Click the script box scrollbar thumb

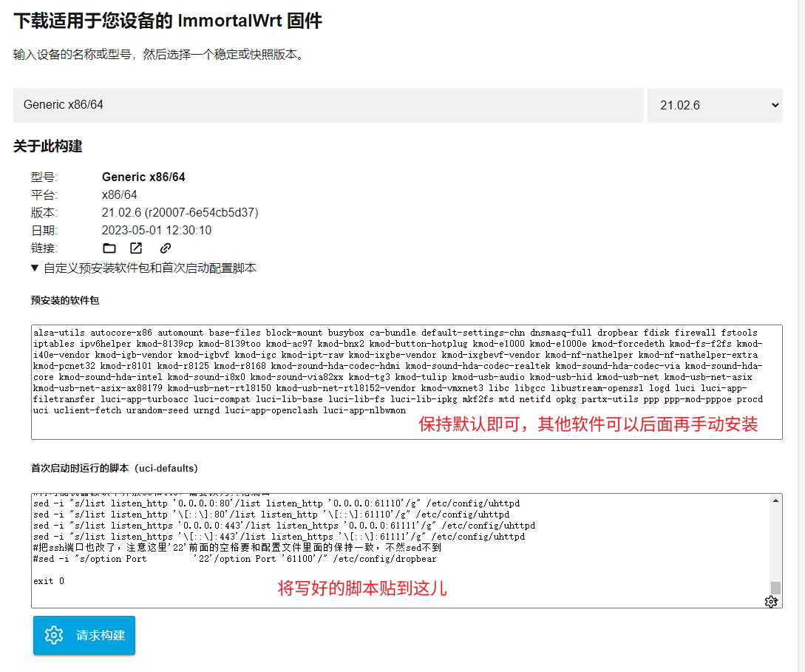click(775, 588)
